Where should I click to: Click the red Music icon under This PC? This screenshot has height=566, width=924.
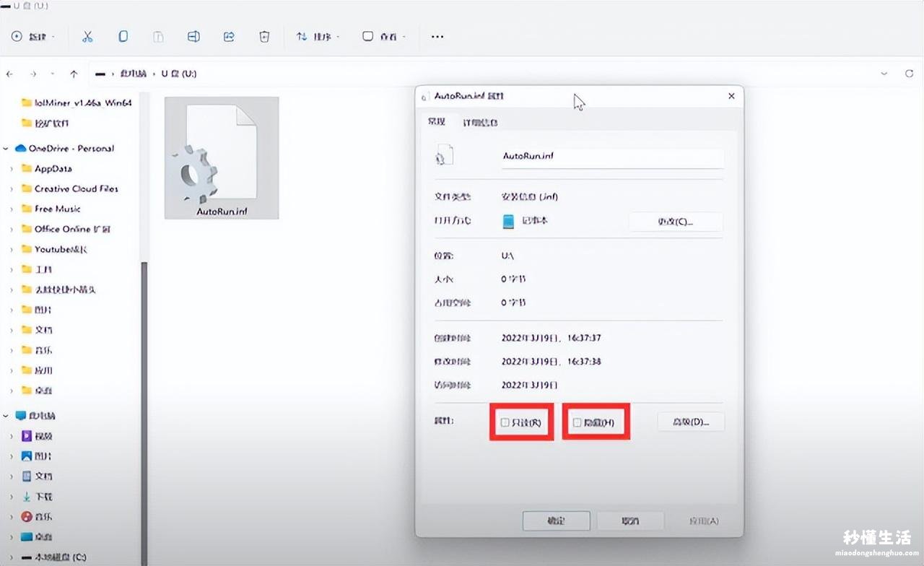(x=27, y=517)
